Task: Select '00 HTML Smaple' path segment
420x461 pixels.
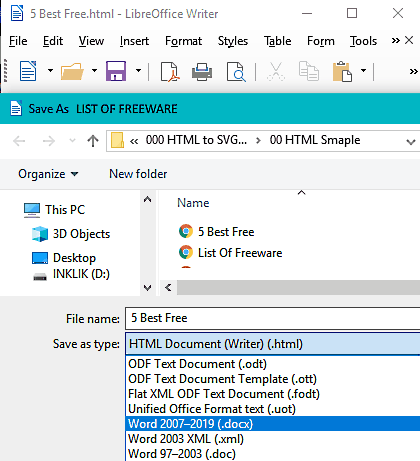Action: [x=315, y=140]
